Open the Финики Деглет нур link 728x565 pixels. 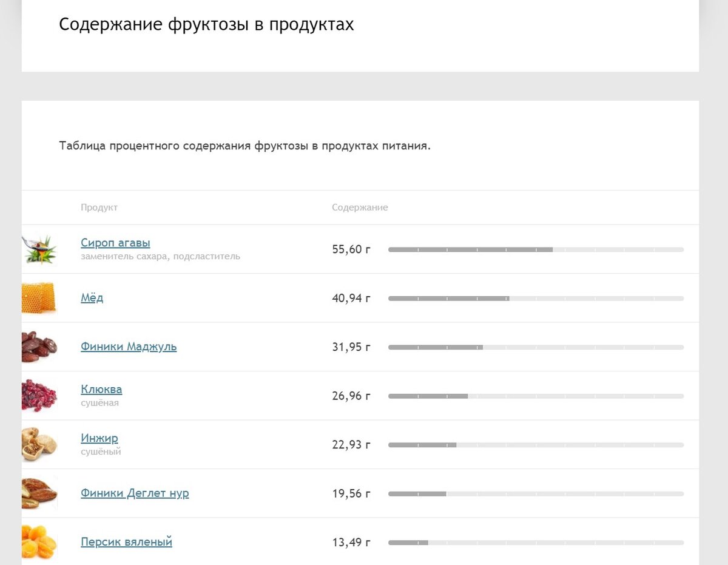135,493
